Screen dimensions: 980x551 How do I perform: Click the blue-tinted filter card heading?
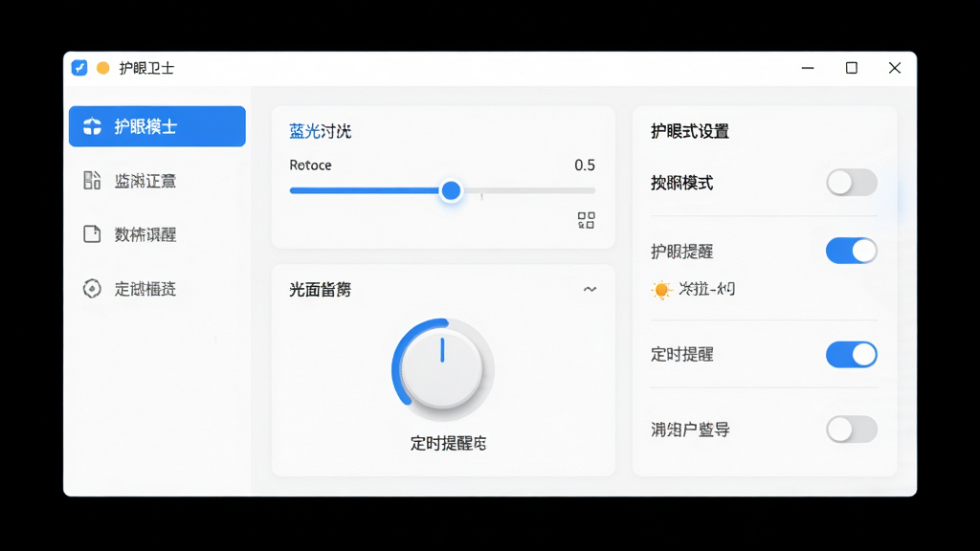click(x=320, y=131)
